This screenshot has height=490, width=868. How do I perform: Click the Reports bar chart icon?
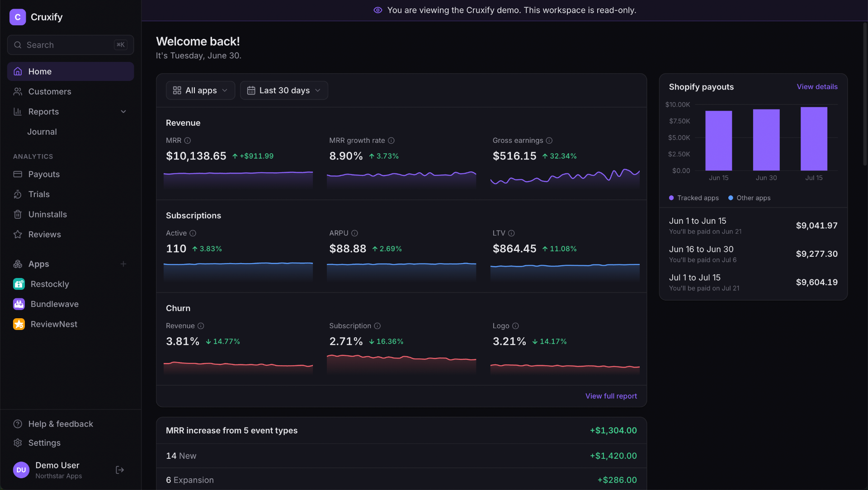pos(18,112)
